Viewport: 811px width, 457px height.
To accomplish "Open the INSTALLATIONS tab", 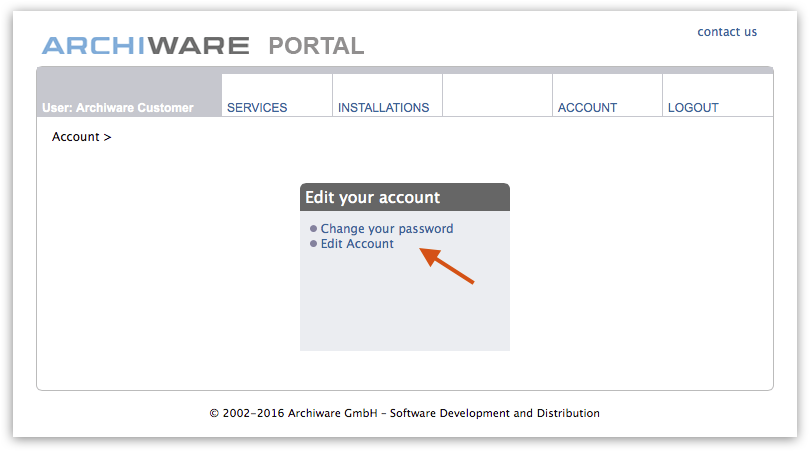I will 383,108.
